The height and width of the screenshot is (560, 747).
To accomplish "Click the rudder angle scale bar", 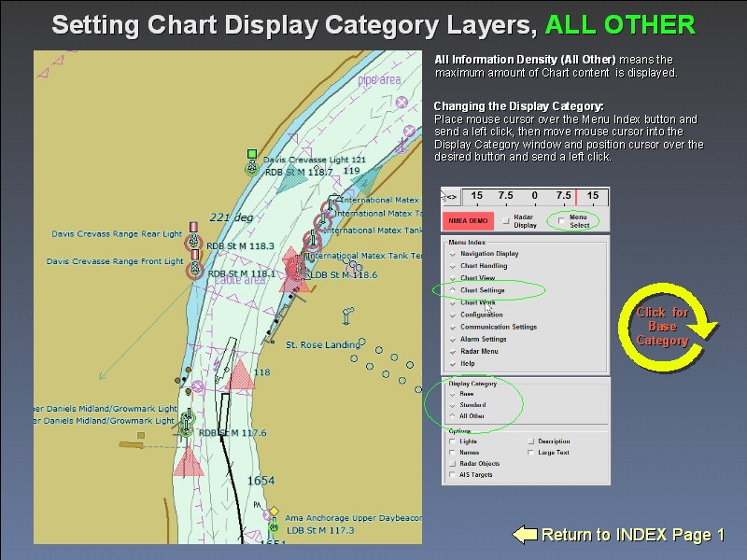I will [535, 196].
